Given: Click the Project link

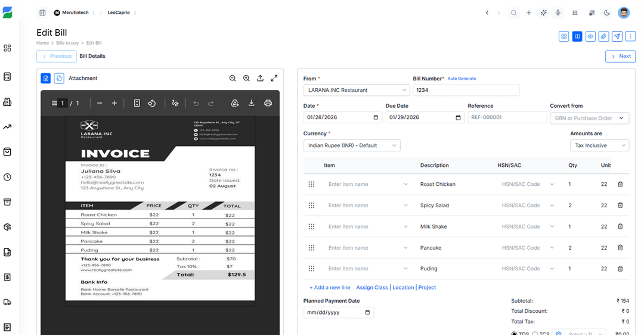Looking at the screenshot, I should (427, 288).
